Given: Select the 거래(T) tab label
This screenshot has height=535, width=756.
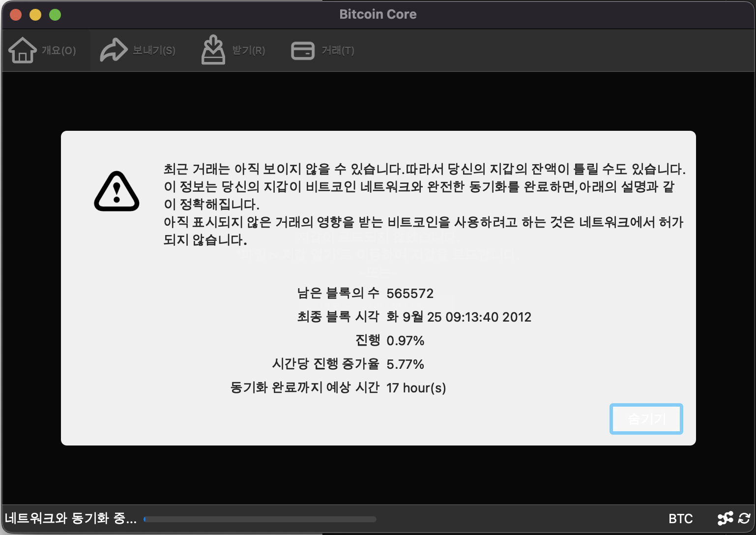Looking at the screenshot, I should (338, 50).
